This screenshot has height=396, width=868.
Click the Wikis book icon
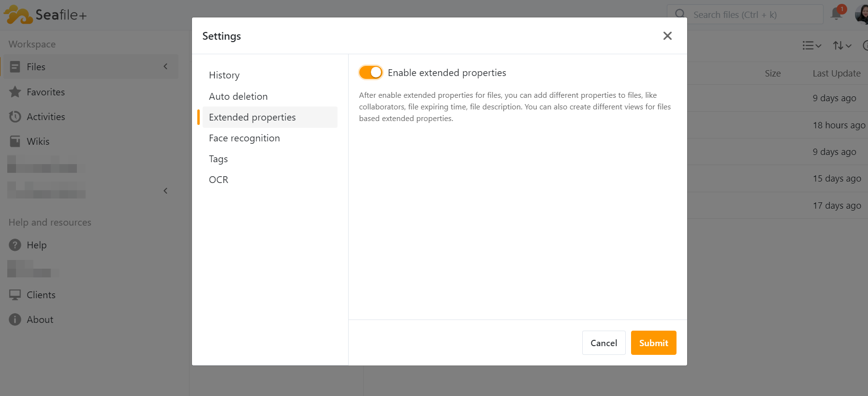click(15, 141)
